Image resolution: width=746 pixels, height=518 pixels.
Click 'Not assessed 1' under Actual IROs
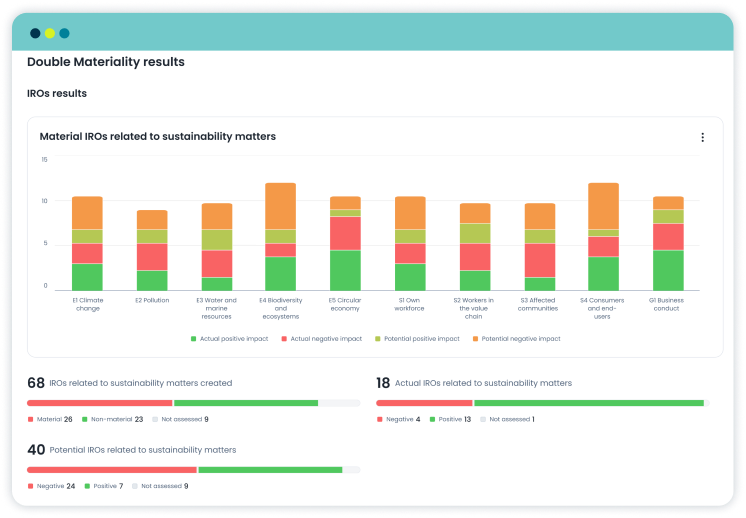pyautogui.click(x=508, y=419)
